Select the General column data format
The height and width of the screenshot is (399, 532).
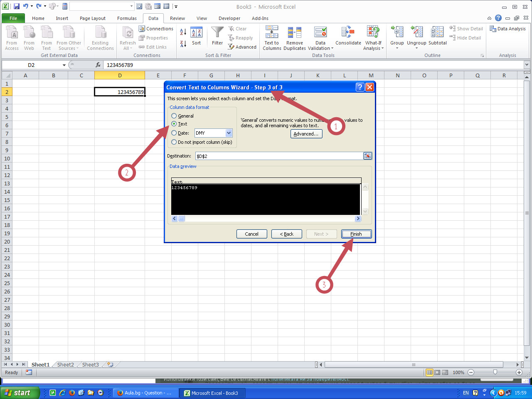(x=174, y=116)
